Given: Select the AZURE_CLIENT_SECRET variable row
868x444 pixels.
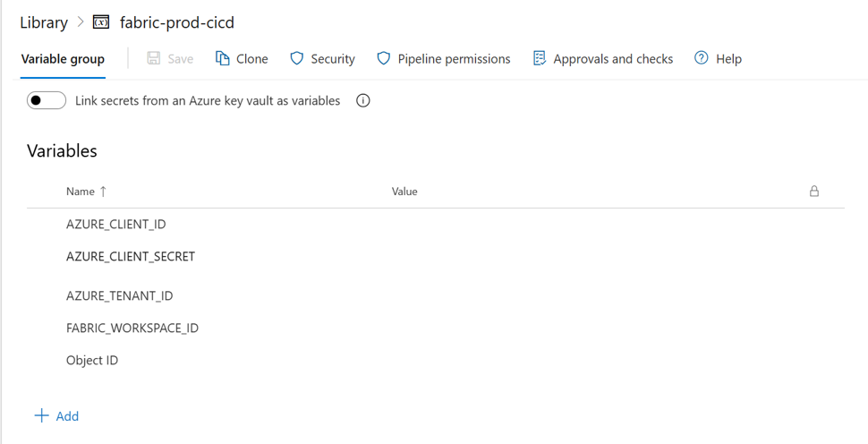Looking at the screenshot, I should 436,257.
